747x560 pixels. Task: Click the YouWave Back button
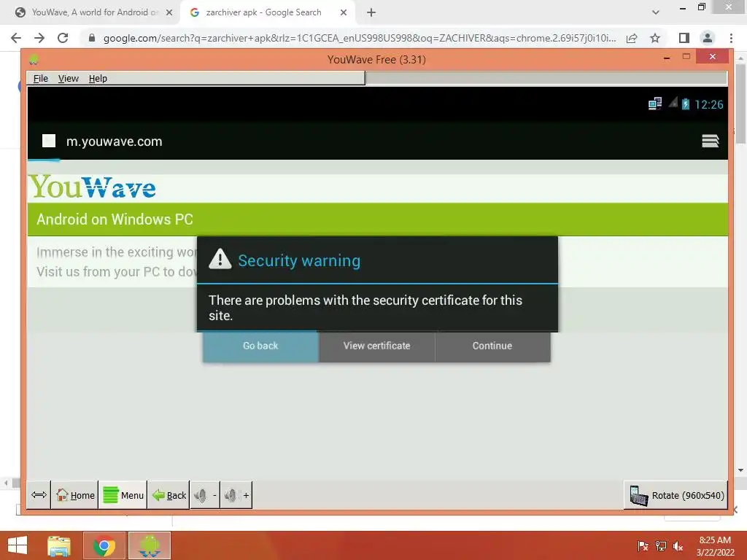pyautogui.click(x=169, y=495)
